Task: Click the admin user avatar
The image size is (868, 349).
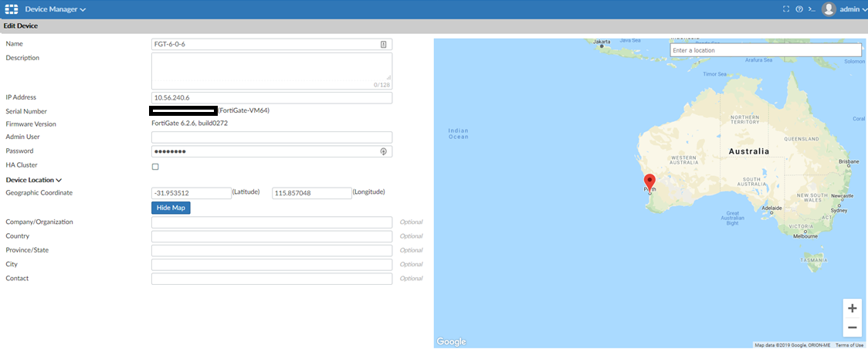Action: (x=829, y=9)
